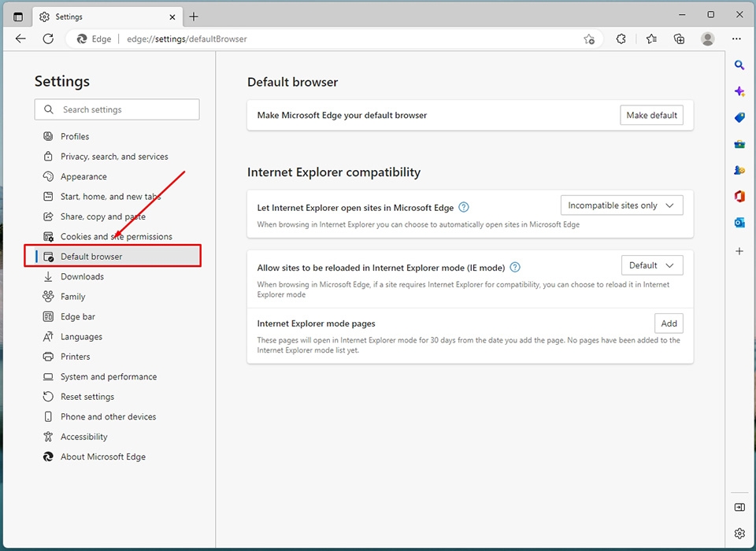The height and width of the screenshot is (551, 756).
Task: Add this page to favorites star
Action: [x=589, y=39]
